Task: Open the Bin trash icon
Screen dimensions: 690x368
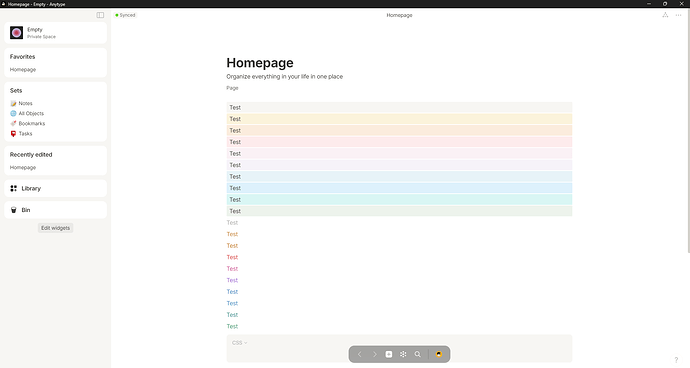Action: pyautogui.click(x=14, y=210)
